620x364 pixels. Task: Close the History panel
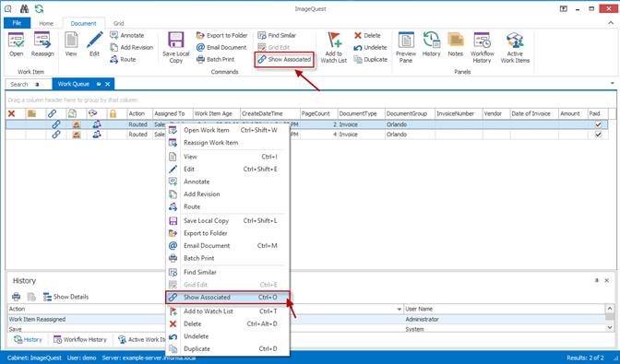(x=607, y=280)
